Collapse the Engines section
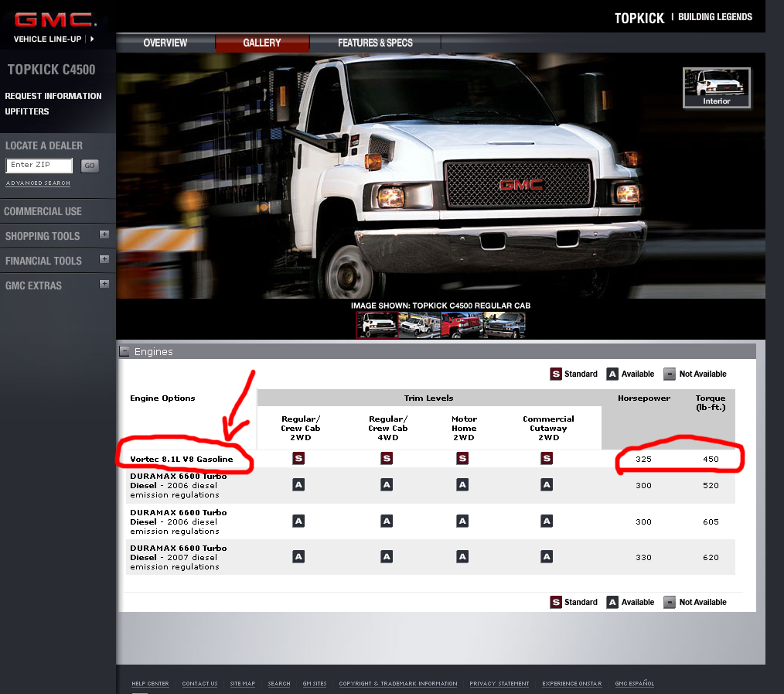This screenshot has height=694, width=784. [x=124, y=351]
